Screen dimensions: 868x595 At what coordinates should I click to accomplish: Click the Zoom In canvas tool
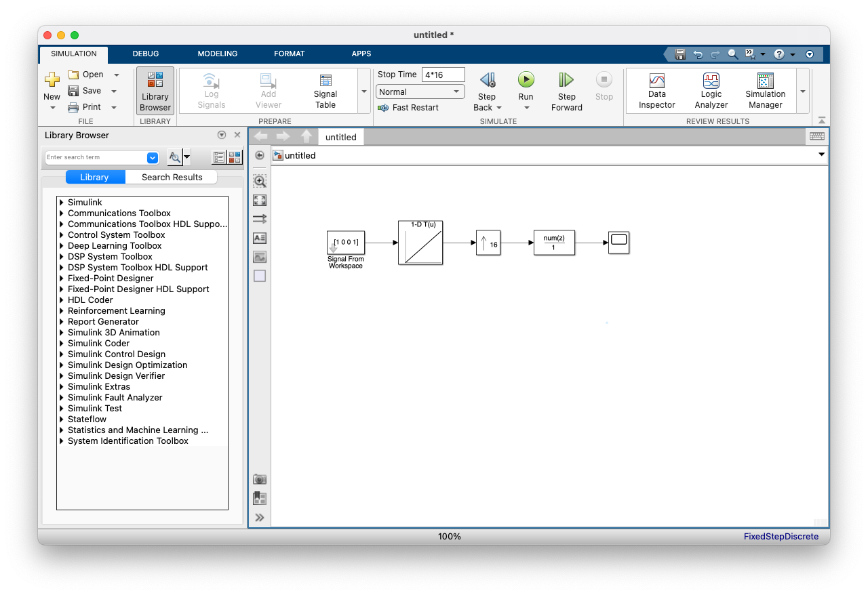tap(260, 181)
